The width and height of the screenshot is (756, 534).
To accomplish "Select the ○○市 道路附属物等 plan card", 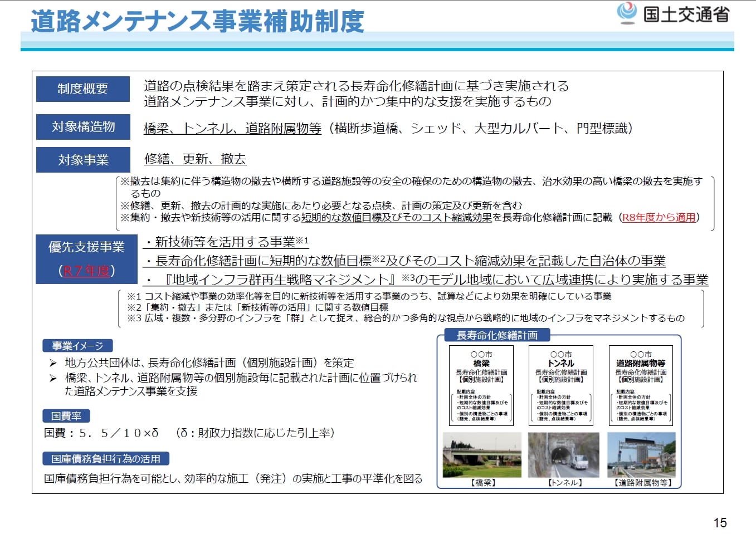I will 641,385.
